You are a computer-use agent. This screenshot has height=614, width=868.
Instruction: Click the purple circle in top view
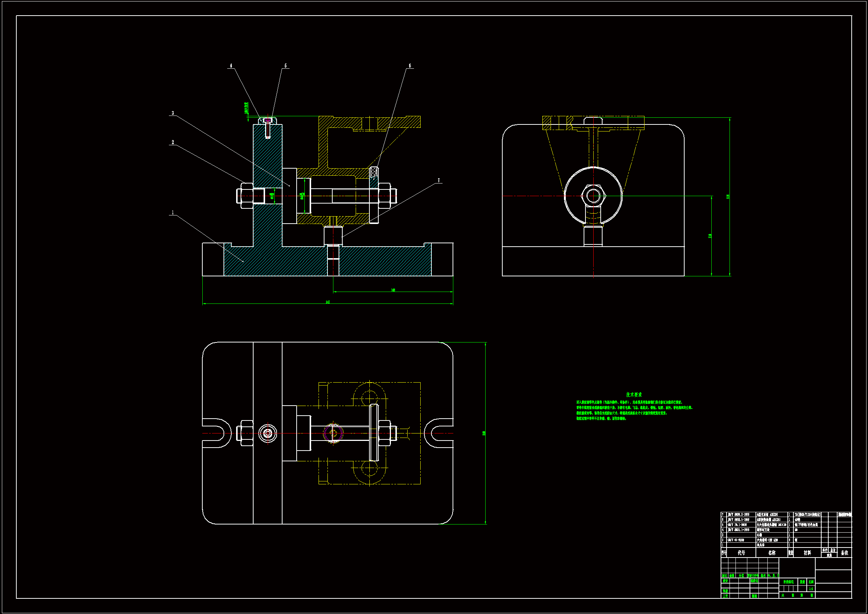(x=333, y=433)
